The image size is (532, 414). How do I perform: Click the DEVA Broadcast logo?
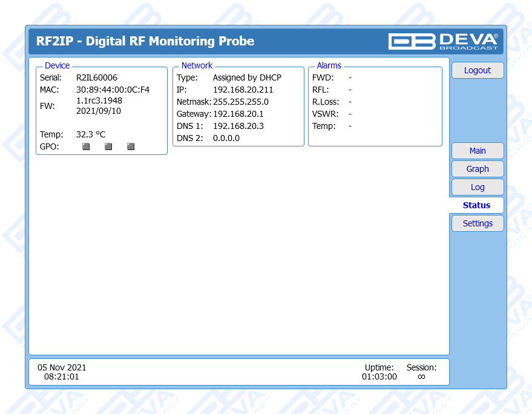443,41
